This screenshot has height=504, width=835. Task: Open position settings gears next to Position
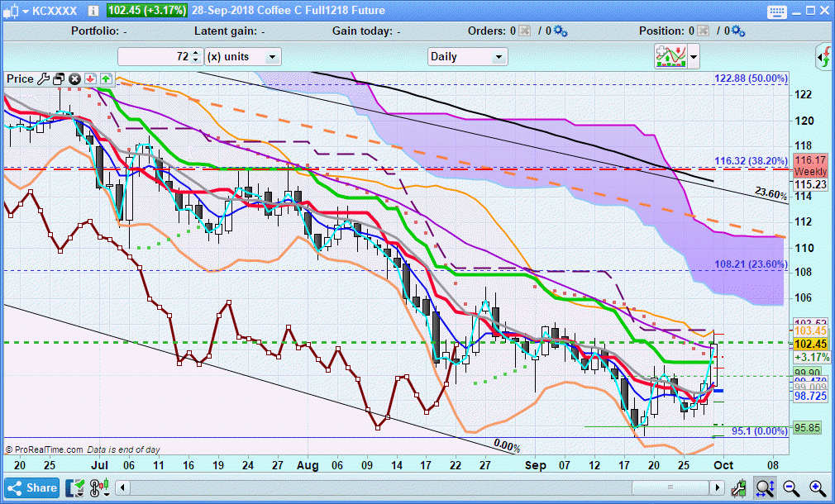[738, 31]
